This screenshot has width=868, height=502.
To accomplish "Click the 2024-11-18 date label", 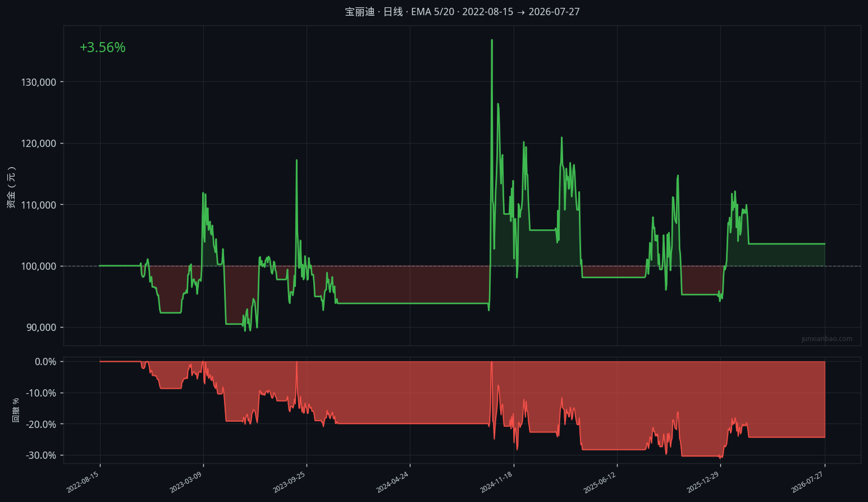I will (x=496, y=482).
